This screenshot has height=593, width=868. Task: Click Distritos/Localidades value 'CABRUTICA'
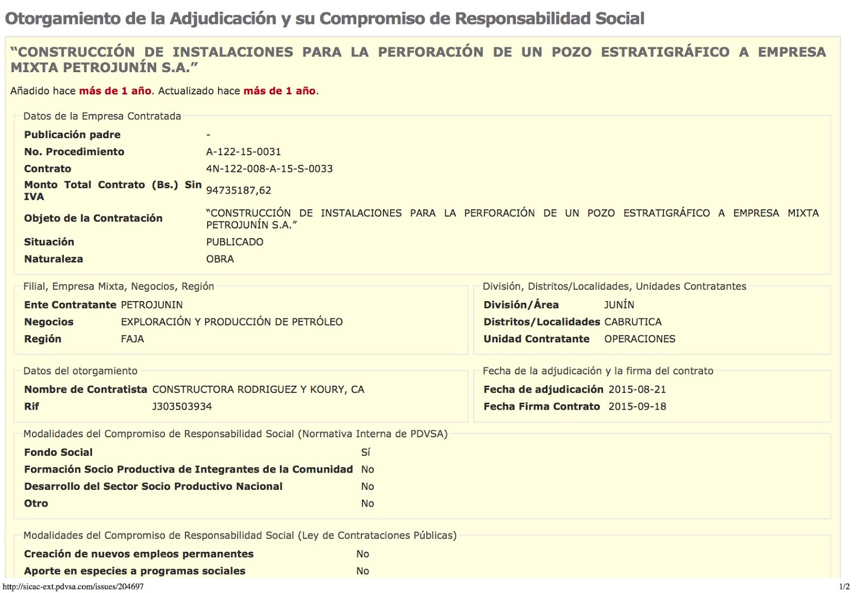point(633,322)
